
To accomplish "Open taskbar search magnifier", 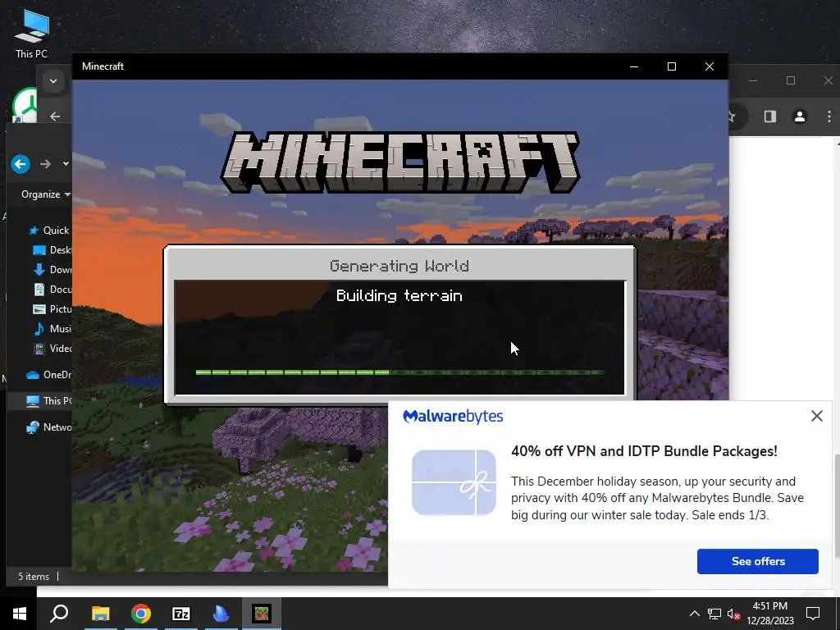I will click(x=59, y=614).
